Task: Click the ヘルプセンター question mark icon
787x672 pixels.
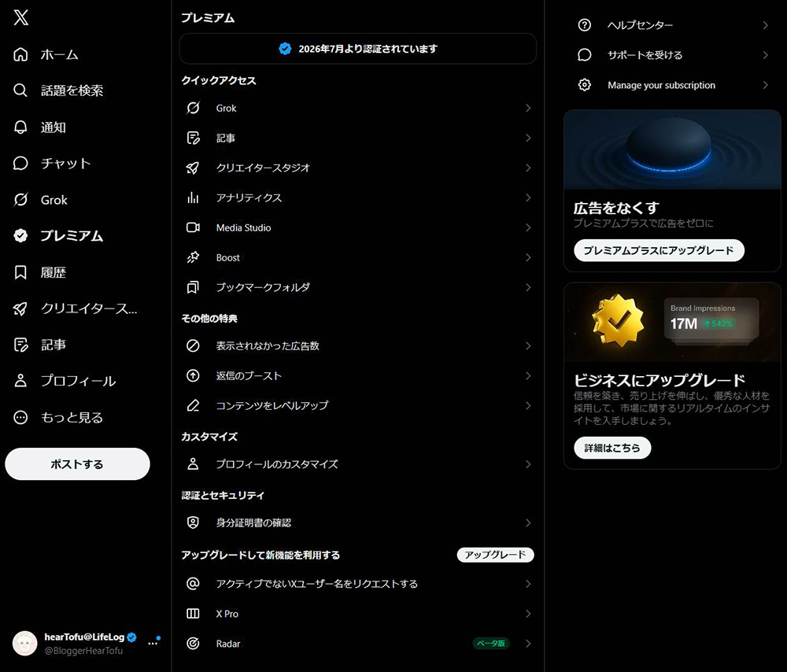Action: click(584, 25)
